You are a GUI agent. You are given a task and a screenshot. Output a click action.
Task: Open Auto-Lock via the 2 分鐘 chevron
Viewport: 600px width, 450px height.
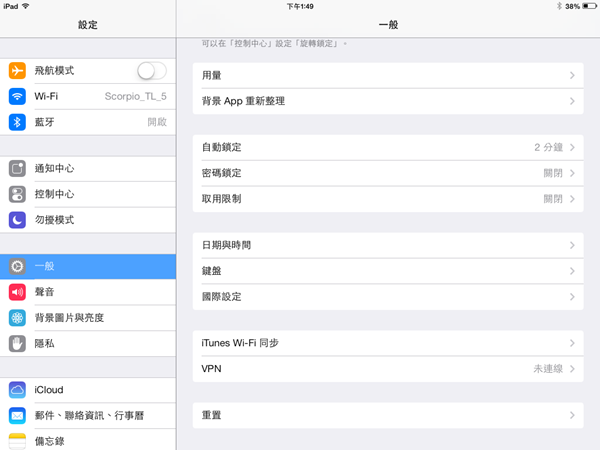click(x=572, y=147)
